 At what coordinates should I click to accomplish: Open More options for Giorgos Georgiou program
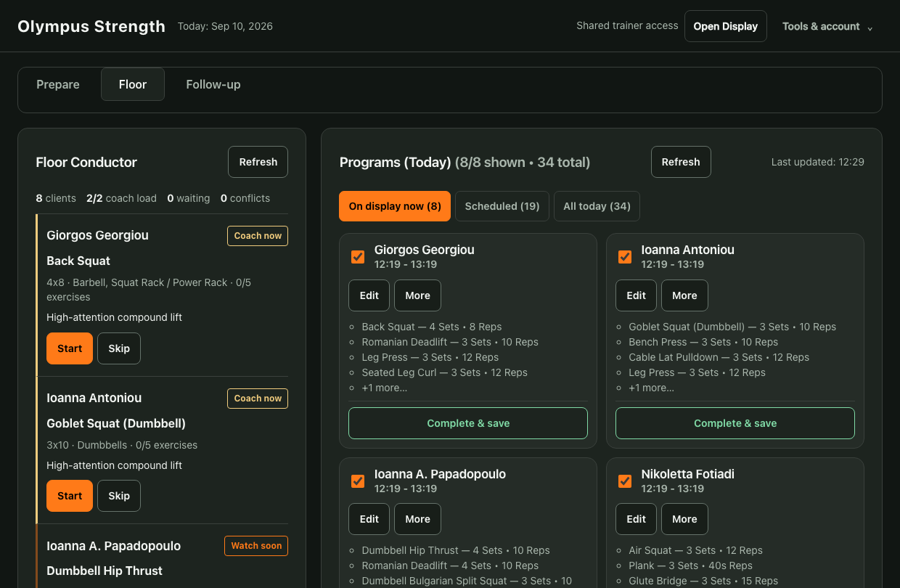[x=417, y=295]
